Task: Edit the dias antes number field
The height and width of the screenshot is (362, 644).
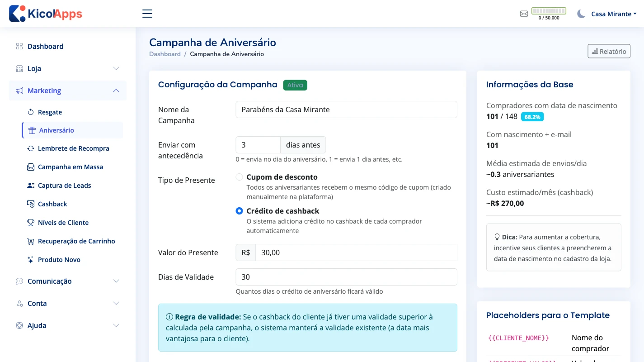Action: pos(258,145)
